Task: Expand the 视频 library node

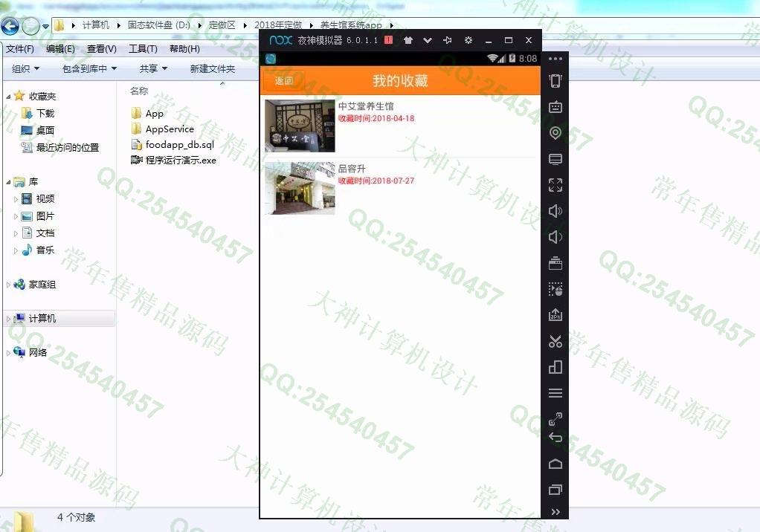Action: pos(16,199)
